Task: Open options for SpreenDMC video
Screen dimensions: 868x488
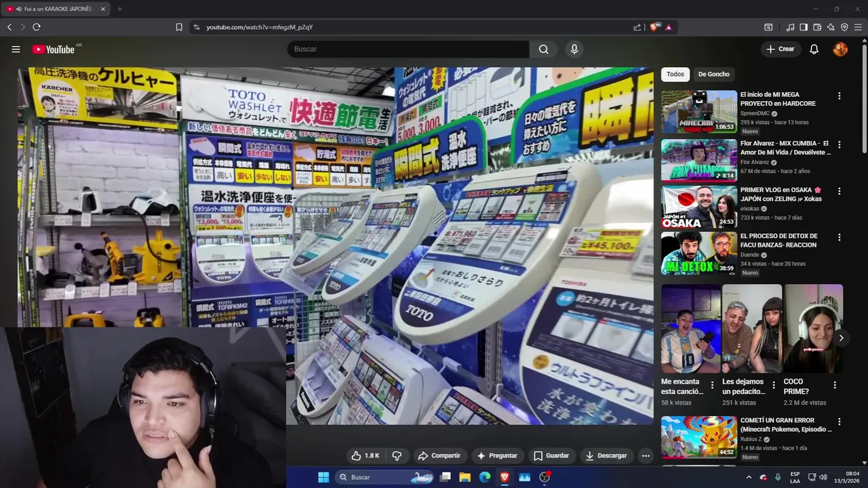Action: (839, 96)
